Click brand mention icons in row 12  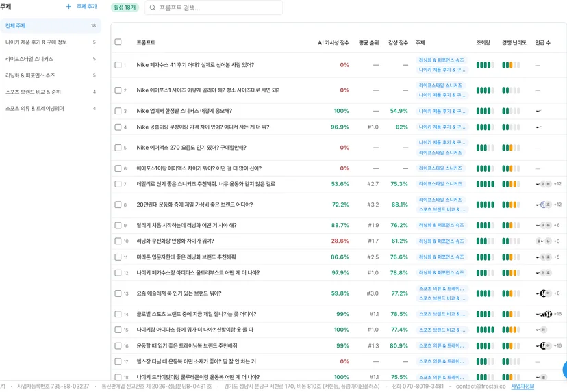(544, 273)
